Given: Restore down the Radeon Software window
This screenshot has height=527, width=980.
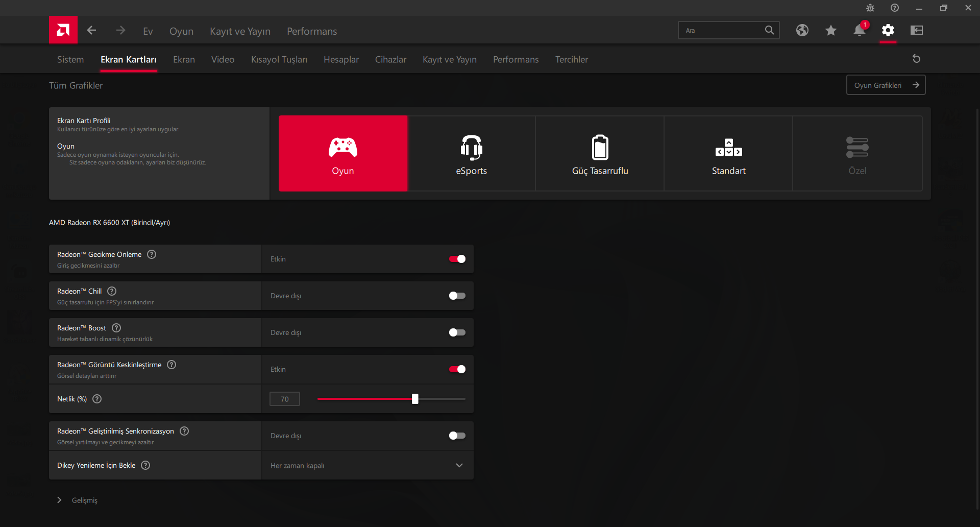Looking at the screenshot, I should click(943, 8).
